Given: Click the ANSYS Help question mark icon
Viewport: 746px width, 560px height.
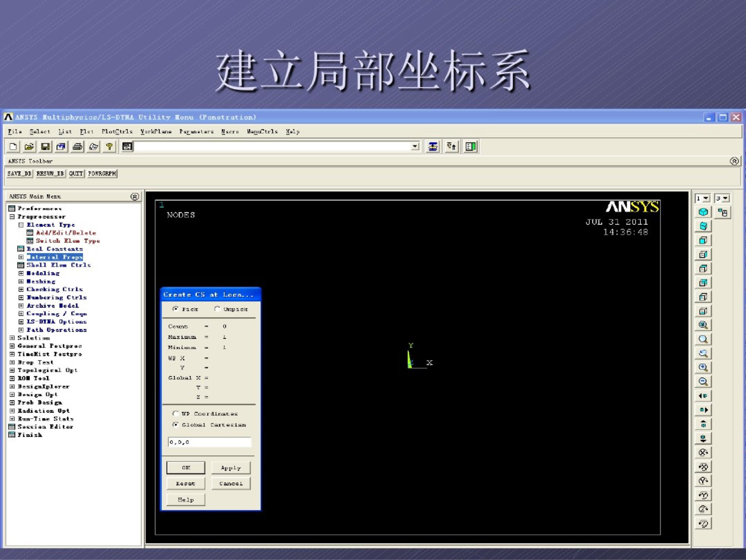Looking at the screenshot, I should pyautogui.click(x=109, y=147).
